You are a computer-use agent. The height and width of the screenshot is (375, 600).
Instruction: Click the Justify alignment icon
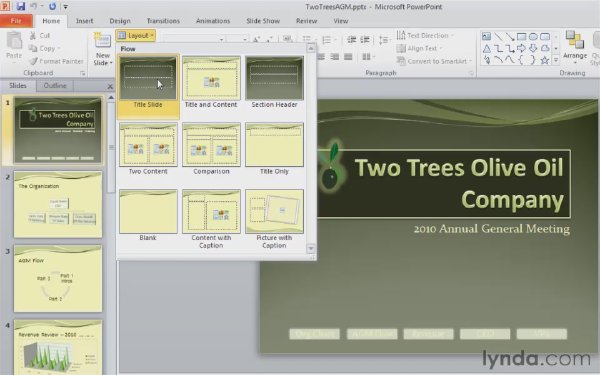(x=348, y=57)
